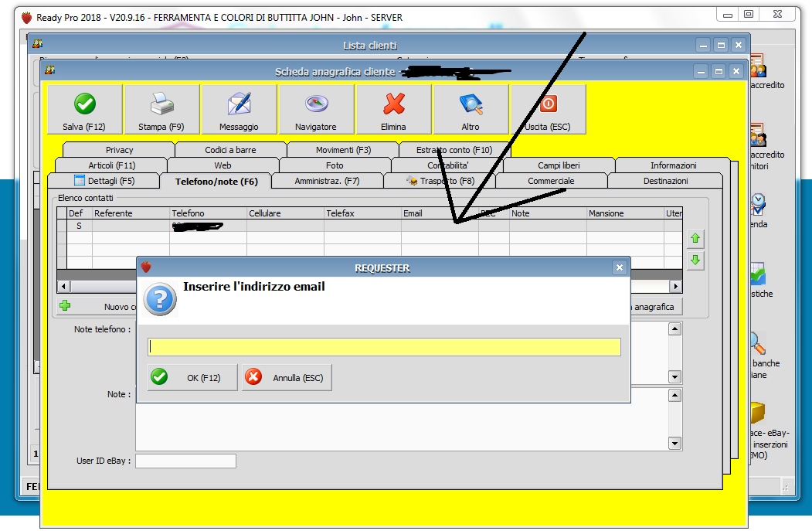This screenshot has height=531, width=812.
Task: Click the Email column header
Action: (440, 213)
